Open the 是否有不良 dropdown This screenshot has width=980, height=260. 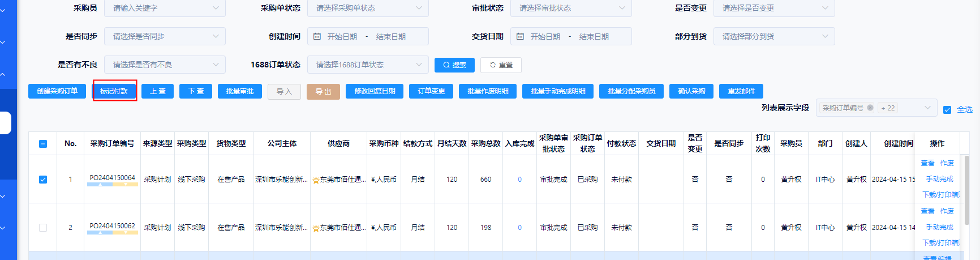[x=165, y=65]
